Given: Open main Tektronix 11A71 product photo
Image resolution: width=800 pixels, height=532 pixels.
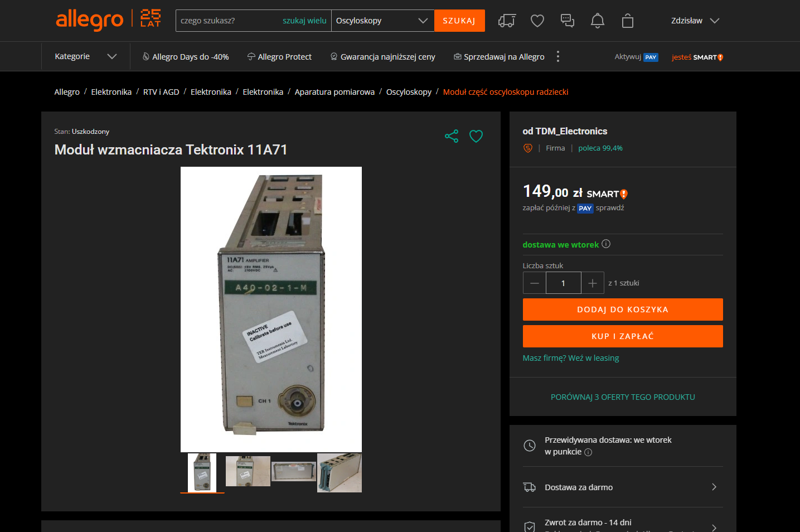Looking at the screenshot, I should pyautogui.click(x=271, y=309).
